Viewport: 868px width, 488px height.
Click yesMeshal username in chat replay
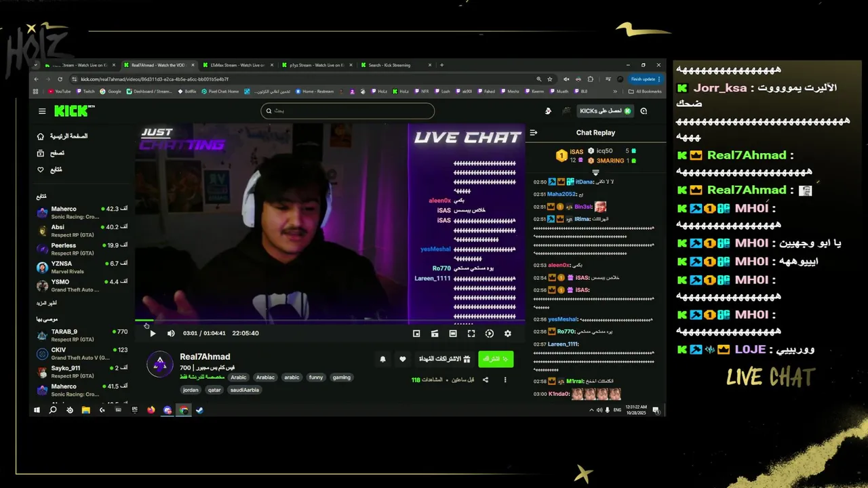tap(563, 319)
